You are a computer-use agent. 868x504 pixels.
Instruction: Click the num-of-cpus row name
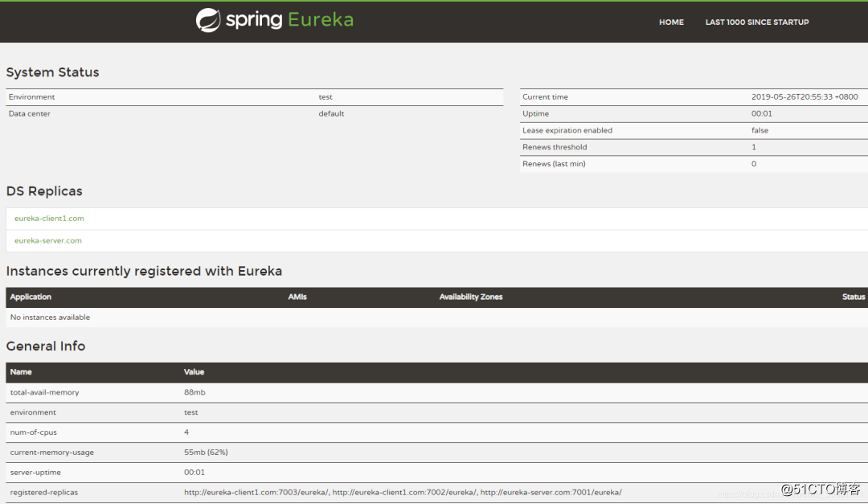point(33,432)
